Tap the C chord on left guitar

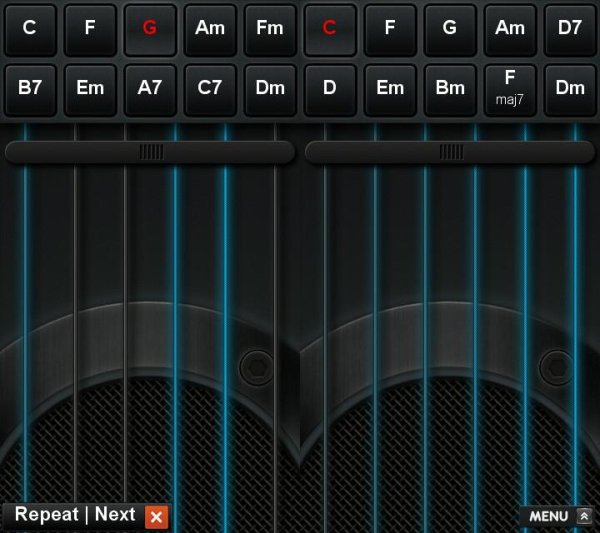(30, 29)
